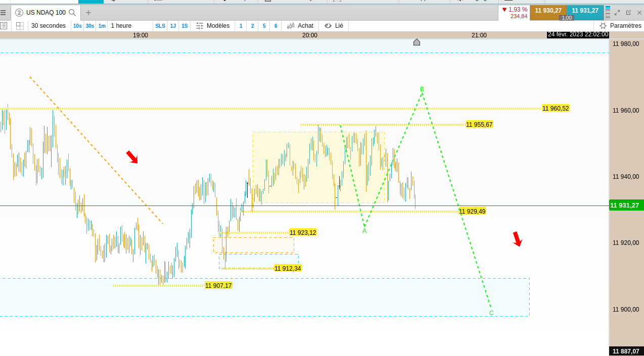This screenshot has height=356, width=644.
Task: Click the 20:00 label on the time axis
Action: point(310,35)
